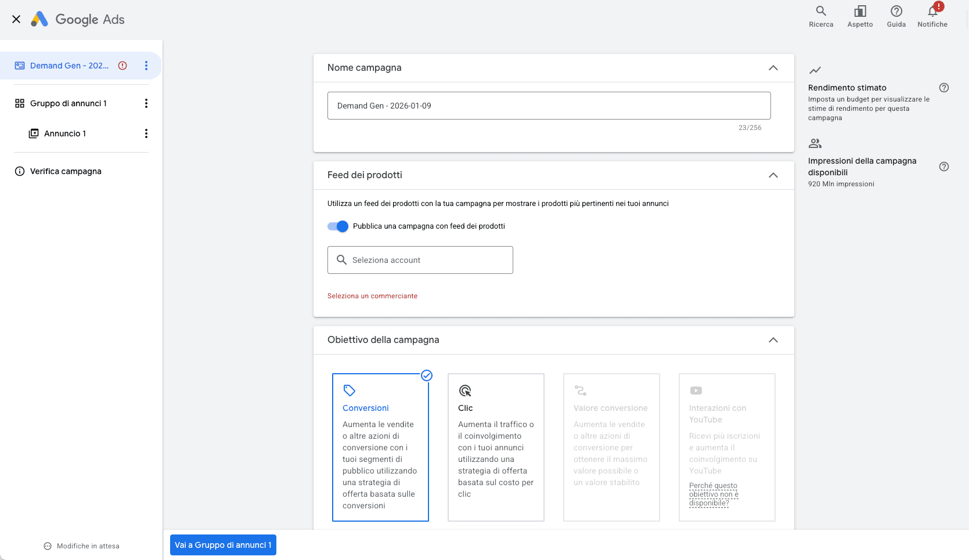
Task: Click the red error icon next to Demand Gen
Action: pos(123,66)
